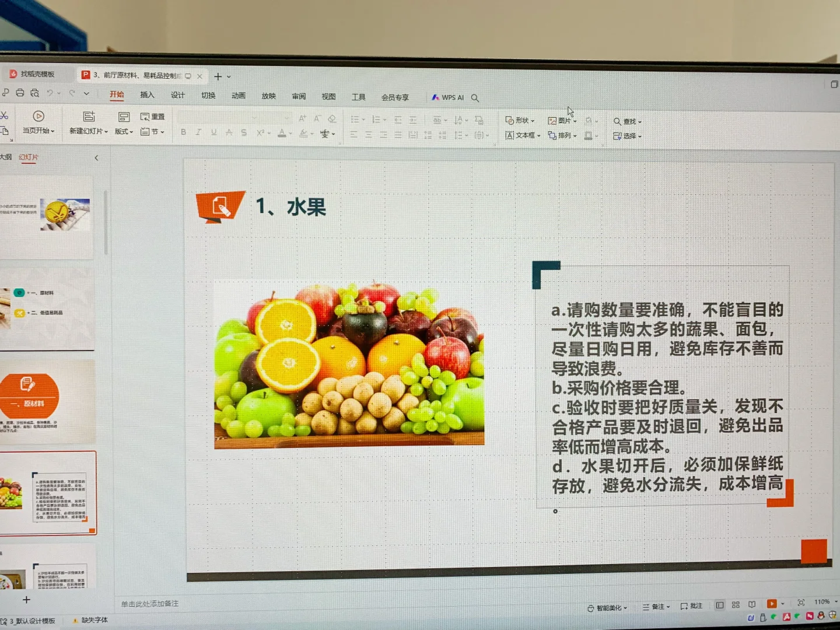The width and height of the screenshot is (840, 630).
Task: Toggle italic formatting
Action: click(x=198, y=132)
